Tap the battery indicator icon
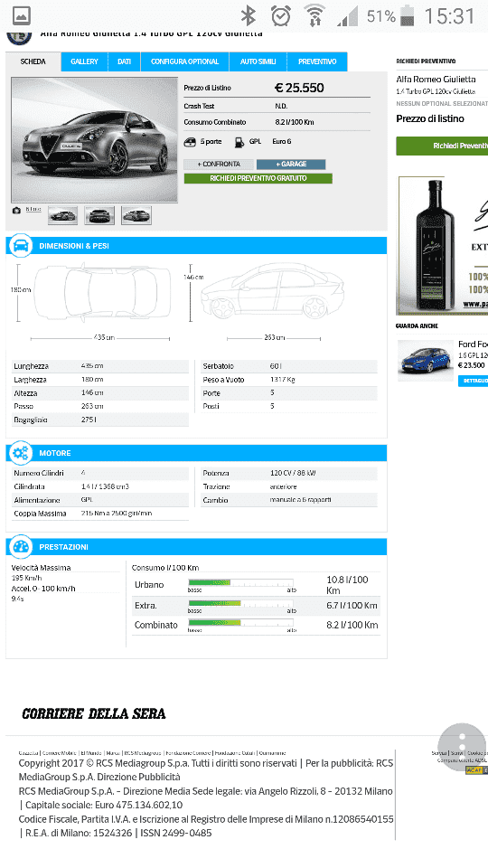Viewport: 488px width, 868px height. click(408, 15)
